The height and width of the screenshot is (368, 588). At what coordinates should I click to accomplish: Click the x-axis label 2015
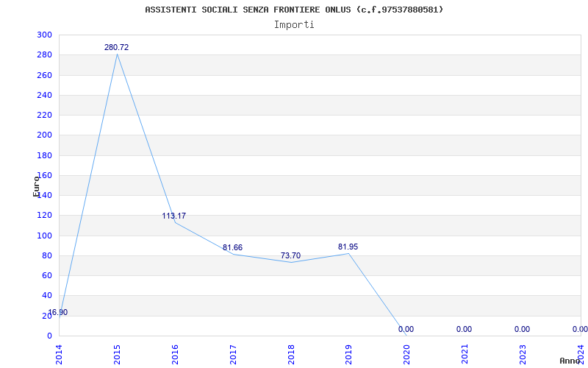[117, 355]
